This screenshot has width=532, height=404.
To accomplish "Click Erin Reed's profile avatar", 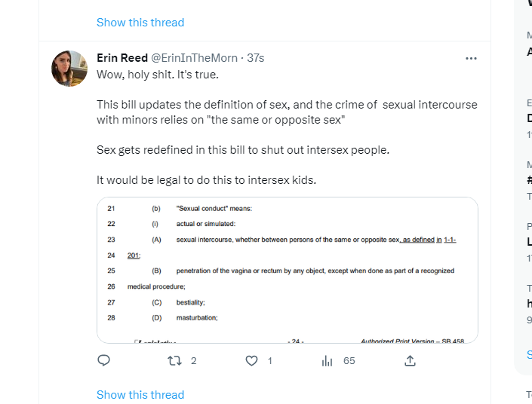I will (69, 69).
